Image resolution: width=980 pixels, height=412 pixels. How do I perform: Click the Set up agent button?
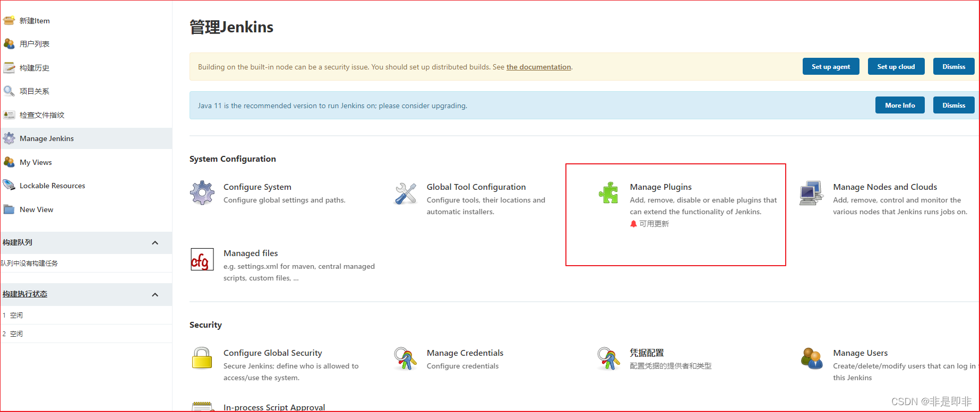tap(831, 67)
